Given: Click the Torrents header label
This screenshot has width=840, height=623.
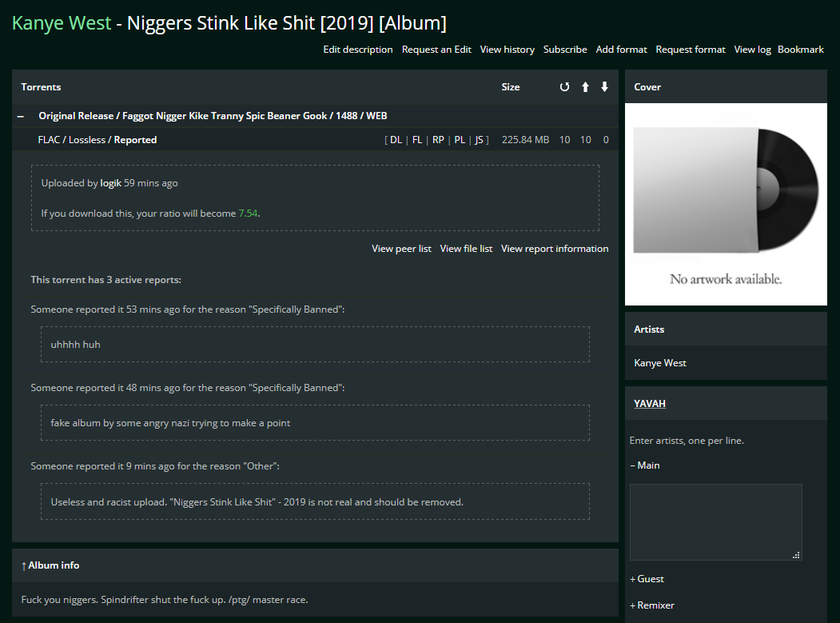Looking at the screenshot, I should point(41,87).
